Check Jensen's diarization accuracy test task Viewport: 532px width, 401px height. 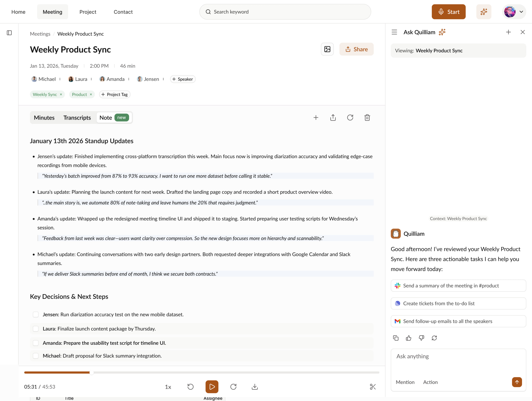click(x=36, y=314)
